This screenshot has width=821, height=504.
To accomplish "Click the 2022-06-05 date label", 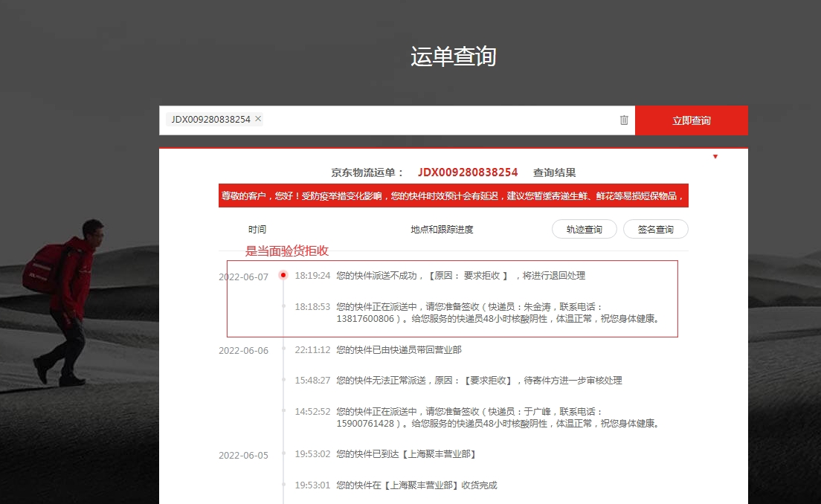I will (243, 456).
